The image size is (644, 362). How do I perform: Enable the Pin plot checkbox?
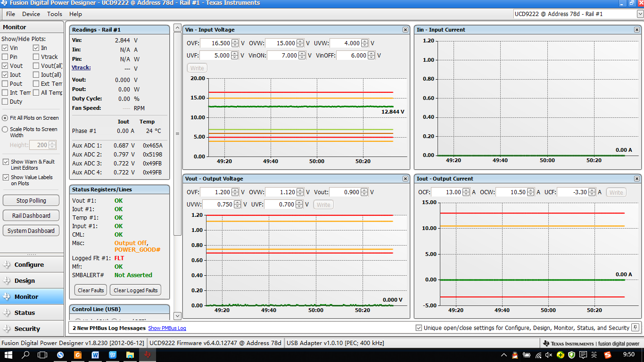tap(5, 57)
